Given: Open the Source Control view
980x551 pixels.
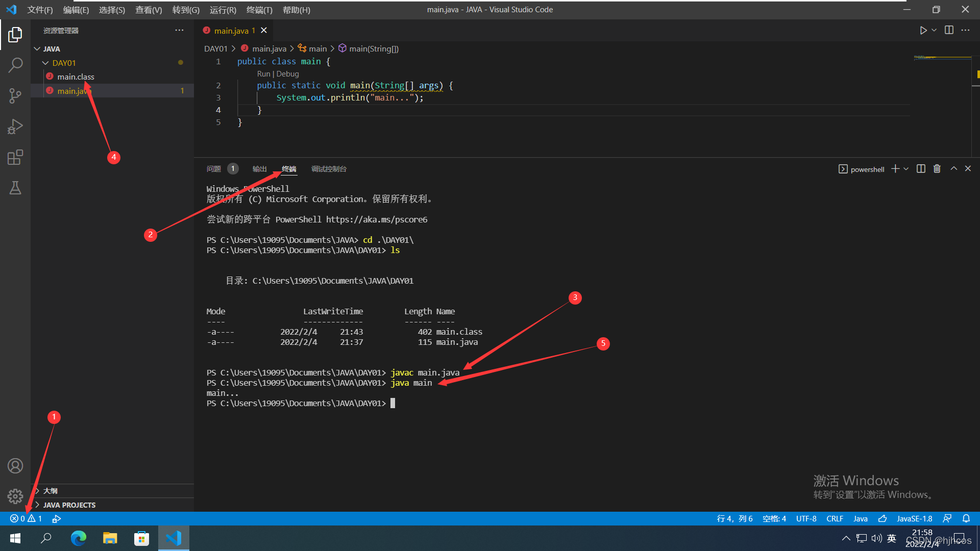Looking at the screenshot, I should coord(15,95).
